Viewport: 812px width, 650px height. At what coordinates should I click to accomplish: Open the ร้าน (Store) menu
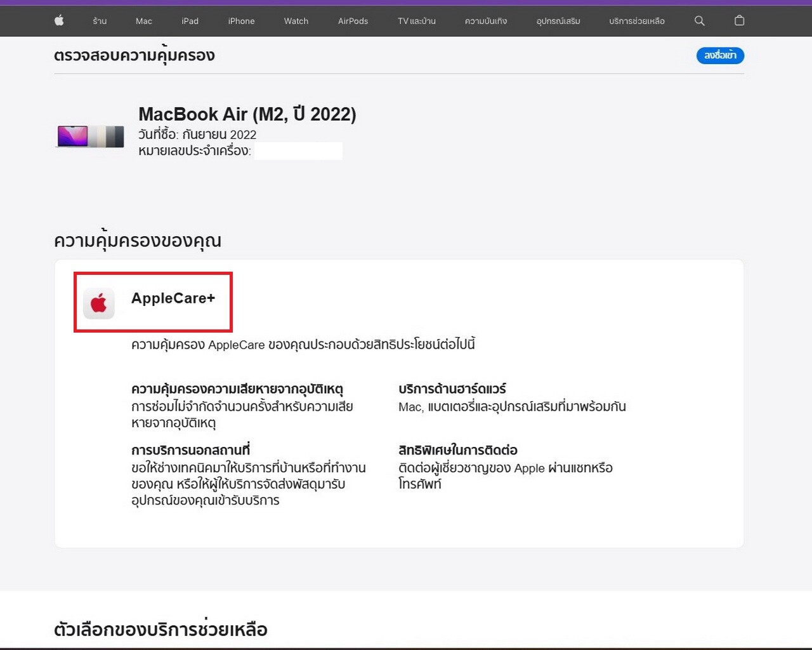(x=100, y=21)
